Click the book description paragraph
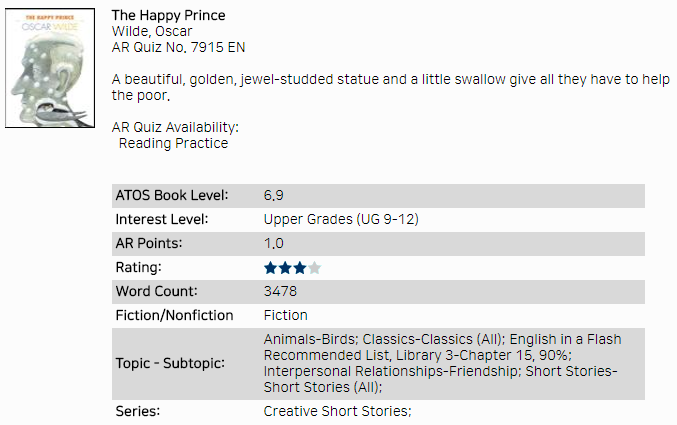This screenshot has height=425, width=677. 391,87
